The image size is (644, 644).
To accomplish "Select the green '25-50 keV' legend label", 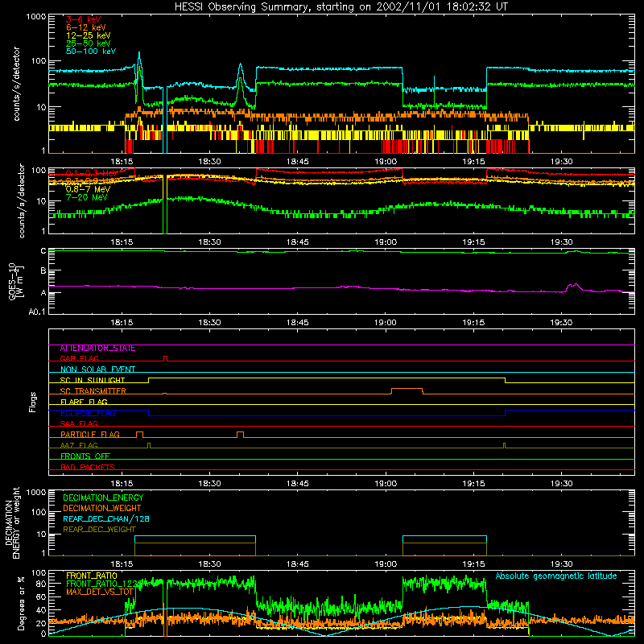I will tap(89, 43).
